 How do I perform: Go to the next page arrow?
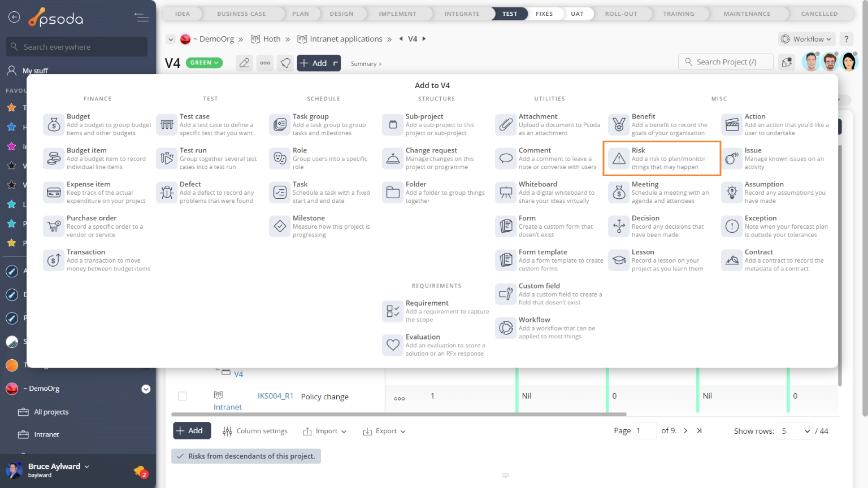pyautogui.click(x=685, y=430)
